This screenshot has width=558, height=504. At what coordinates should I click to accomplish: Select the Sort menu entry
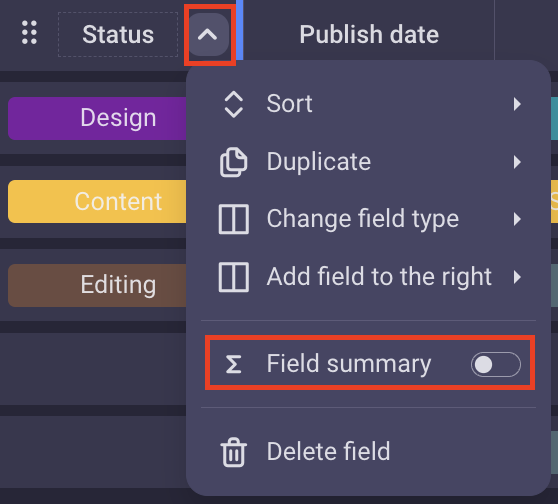point(368,104)
